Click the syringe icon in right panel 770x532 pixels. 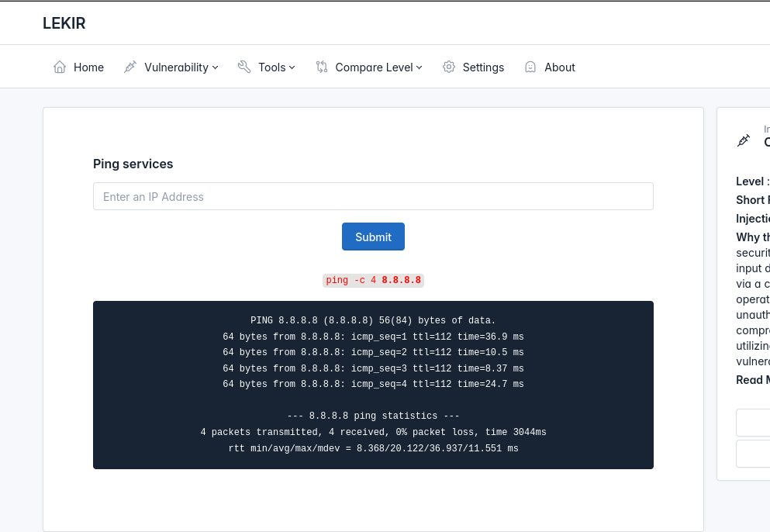coord(744,140)
